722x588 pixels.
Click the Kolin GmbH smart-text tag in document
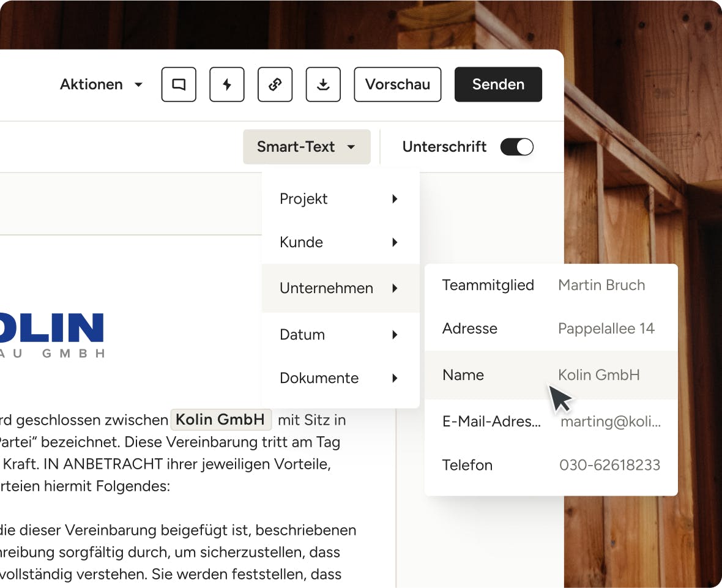pos(221,420)
